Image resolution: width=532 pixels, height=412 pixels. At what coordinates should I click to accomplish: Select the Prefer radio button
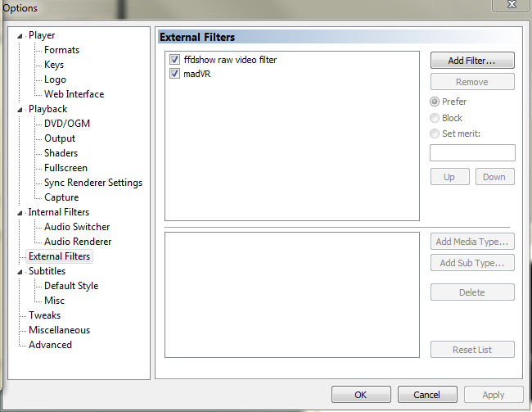(x=435, y=102)
